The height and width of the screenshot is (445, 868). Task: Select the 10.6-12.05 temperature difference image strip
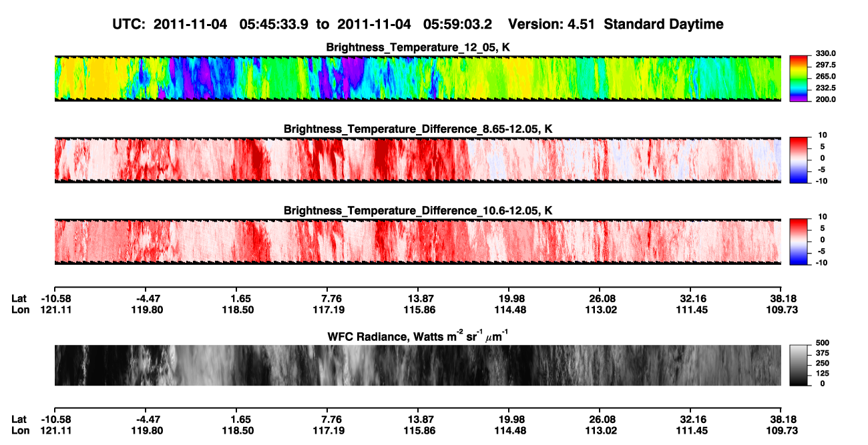tap(417, 242)
